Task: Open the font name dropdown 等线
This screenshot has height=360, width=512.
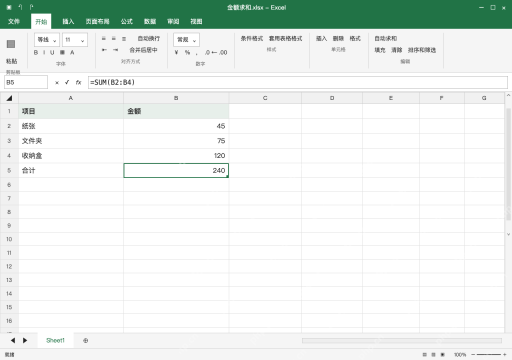Action: (47, 40)
